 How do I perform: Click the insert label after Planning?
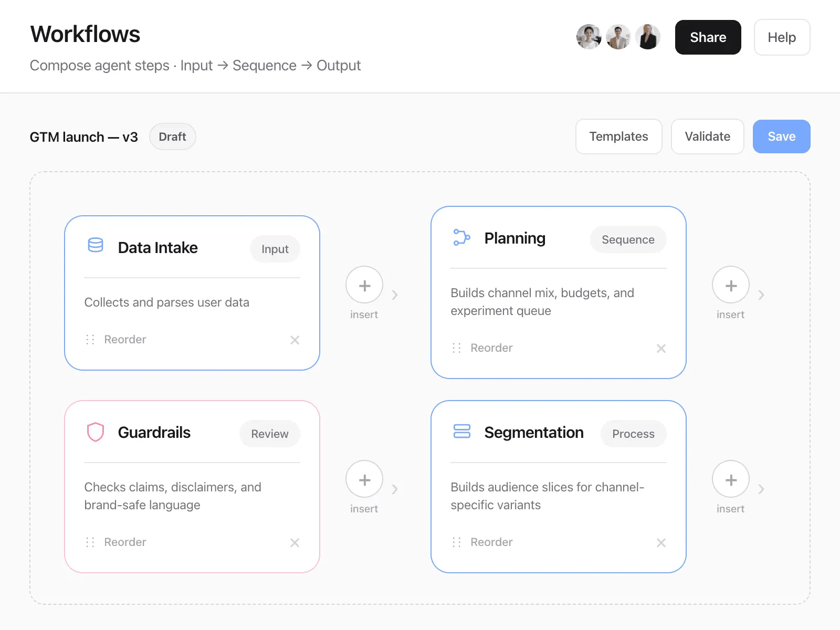[x=731, y=314]
